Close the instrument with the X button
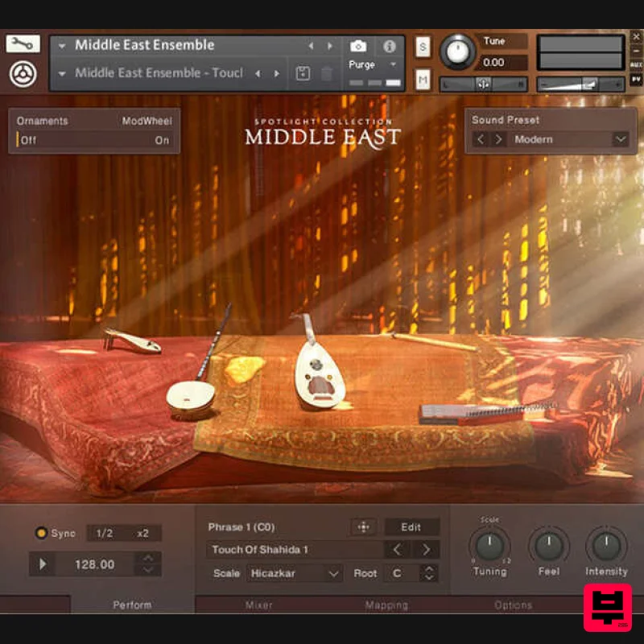The image size is (644, 644). (636, 37)
